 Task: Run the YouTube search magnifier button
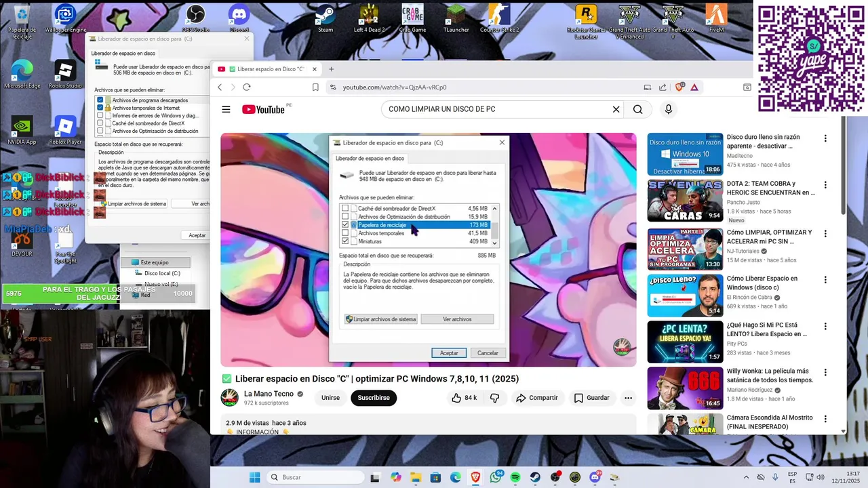pos(638,109)
